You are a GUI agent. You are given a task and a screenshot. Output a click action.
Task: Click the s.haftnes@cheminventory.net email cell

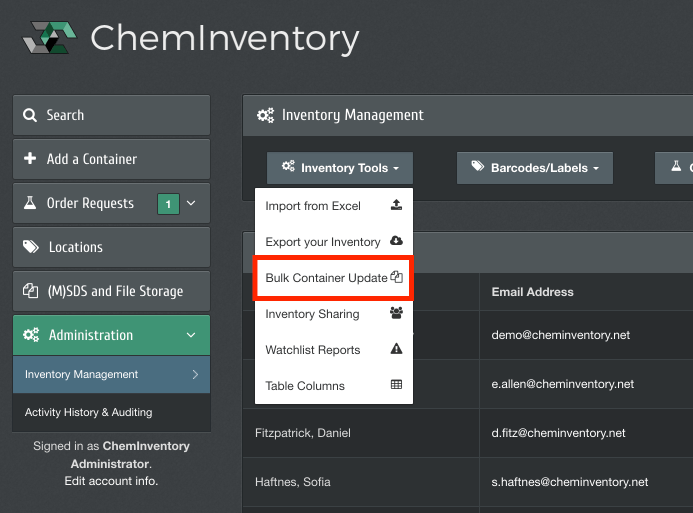click(x=570, y=482)
